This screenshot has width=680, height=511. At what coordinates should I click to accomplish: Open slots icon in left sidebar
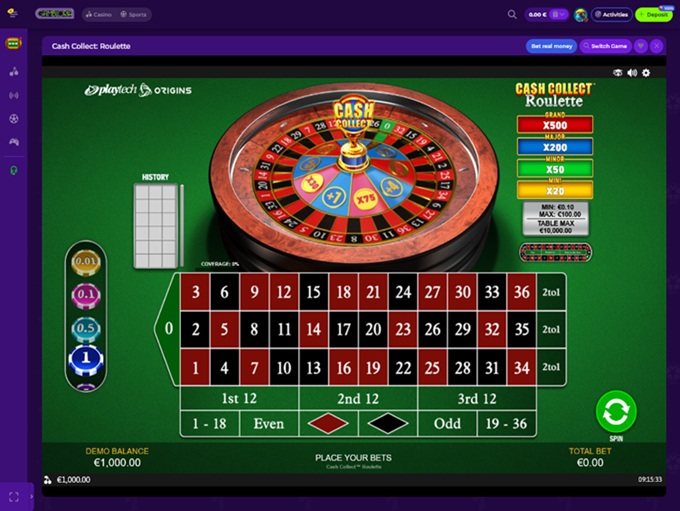coord(13,43)
